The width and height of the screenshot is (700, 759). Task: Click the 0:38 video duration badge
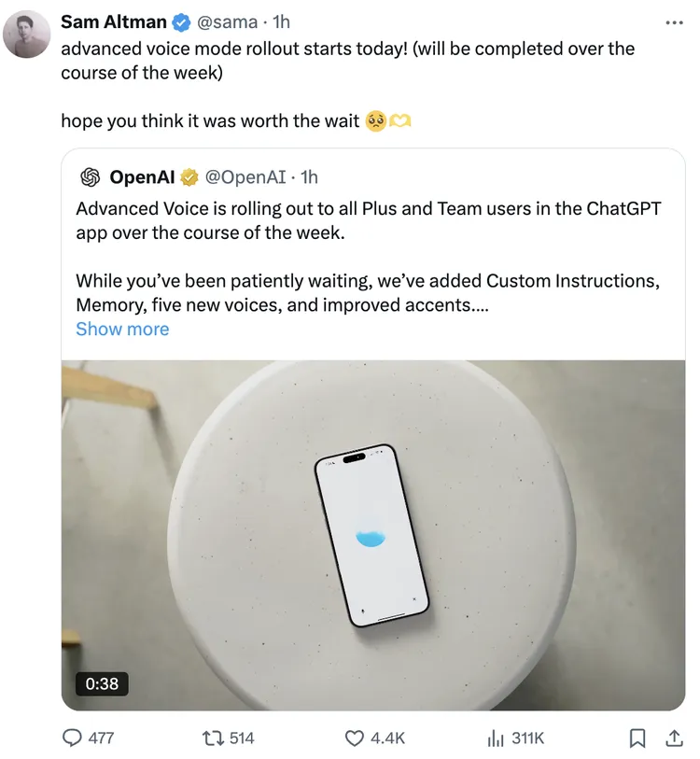[102, 683]
